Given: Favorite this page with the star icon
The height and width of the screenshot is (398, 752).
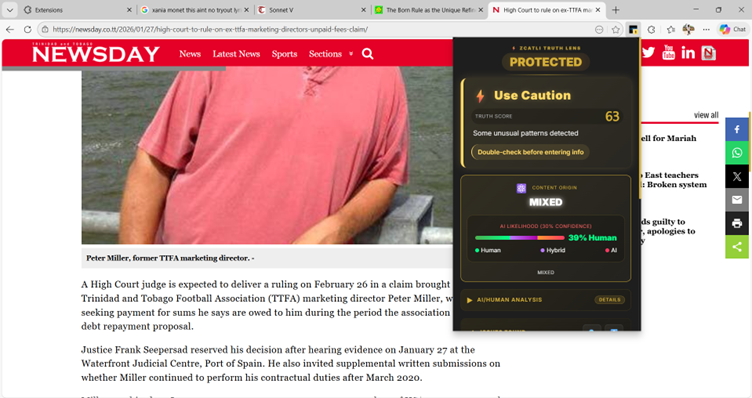Looking at the screenshot, I should 616,29.
